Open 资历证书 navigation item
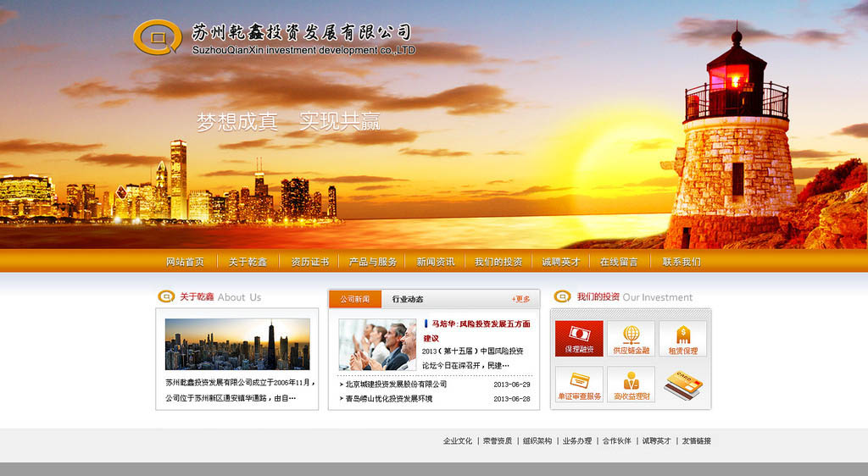Screen dimensions: 868x476 (310, 262)
